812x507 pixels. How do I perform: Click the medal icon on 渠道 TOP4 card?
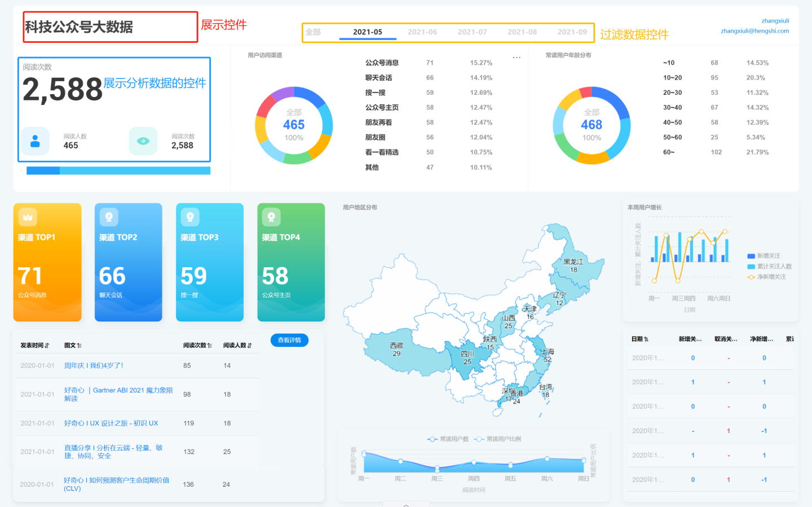271,217
